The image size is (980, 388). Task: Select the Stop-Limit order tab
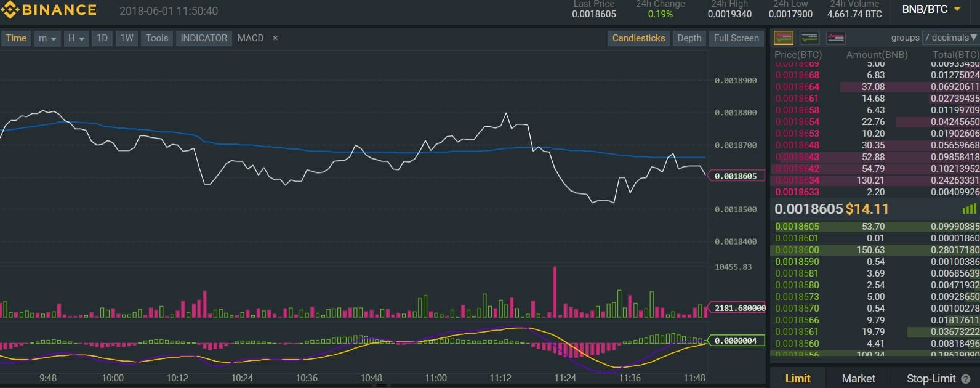pyautogui.click(x=931, y=379)
